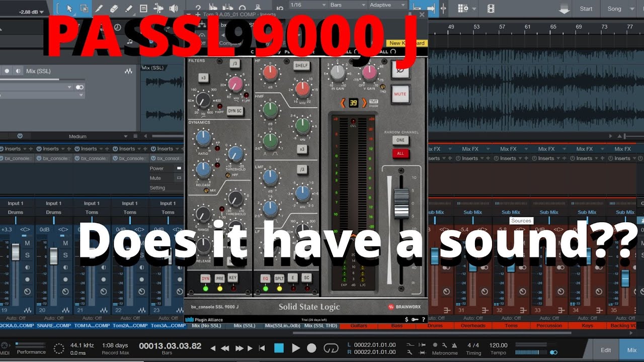The height and width of the screenshot is (362, 644).
Task: Click the phase invert button on the SSL plugin
Action: [401, 69]
